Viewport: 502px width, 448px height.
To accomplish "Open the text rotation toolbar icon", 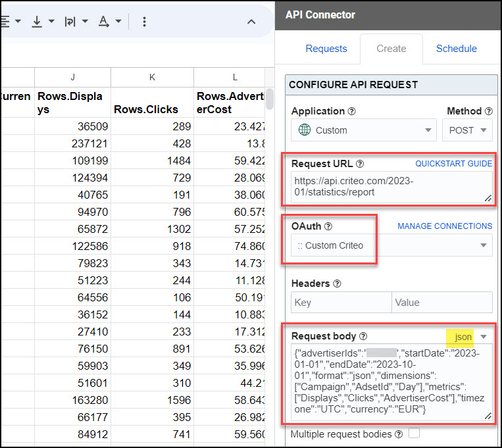I will (x=103, y=22).
